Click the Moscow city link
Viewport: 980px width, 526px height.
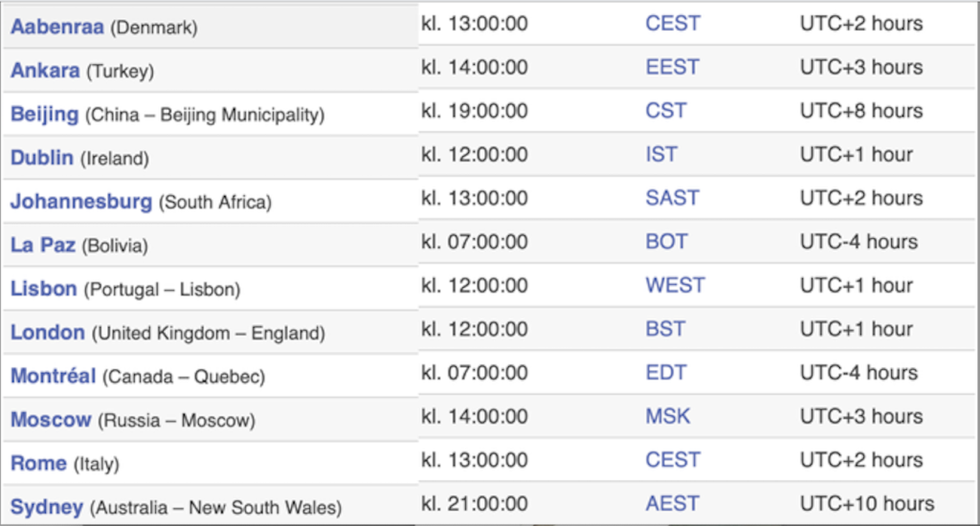click(51, 420)
